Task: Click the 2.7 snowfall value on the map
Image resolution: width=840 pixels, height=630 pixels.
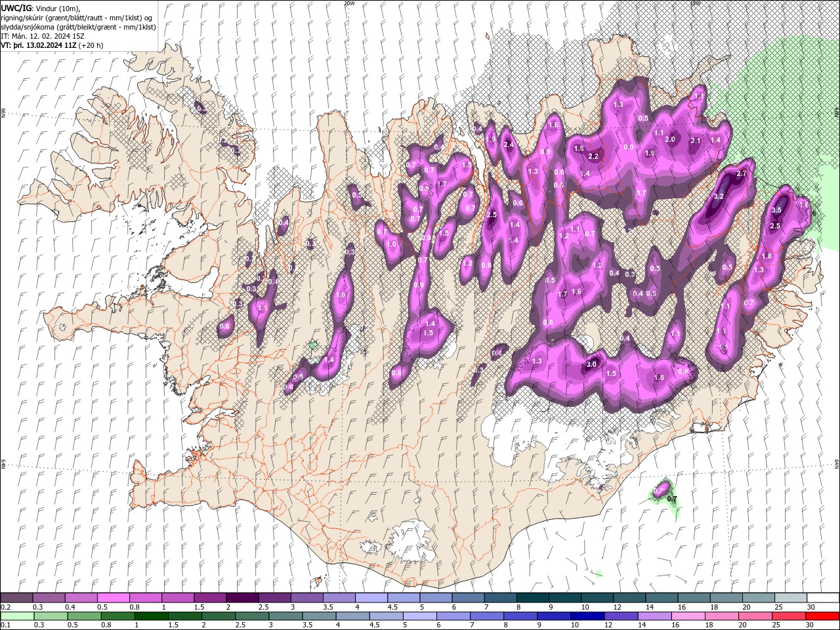Action: coord(742,173)
